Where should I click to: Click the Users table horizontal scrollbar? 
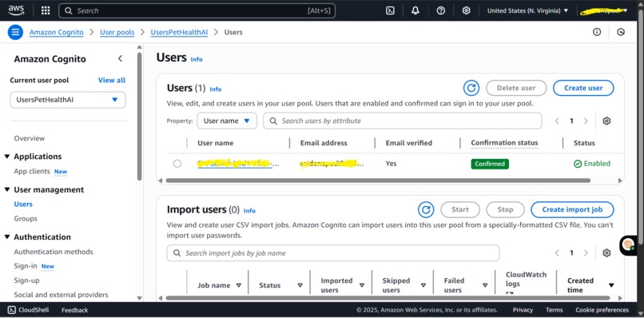tap(378, 181)
